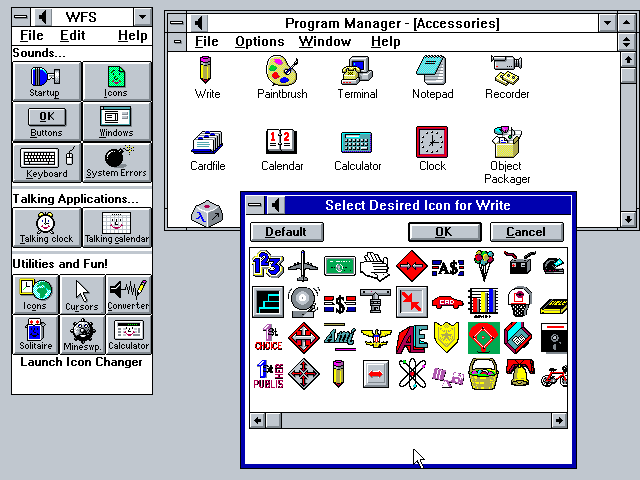
Task: Open the Write pencil icon in Accessories
Action: point(206,70)
